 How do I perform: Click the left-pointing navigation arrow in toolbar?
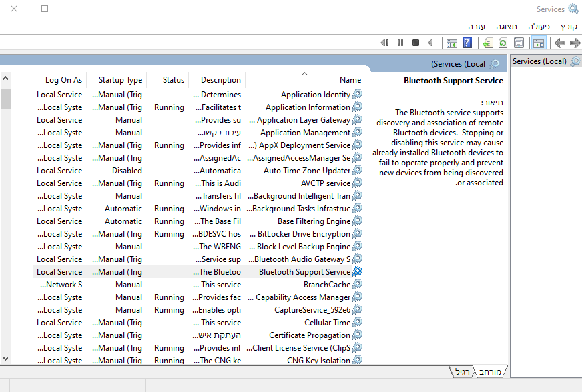click(560, 43)
